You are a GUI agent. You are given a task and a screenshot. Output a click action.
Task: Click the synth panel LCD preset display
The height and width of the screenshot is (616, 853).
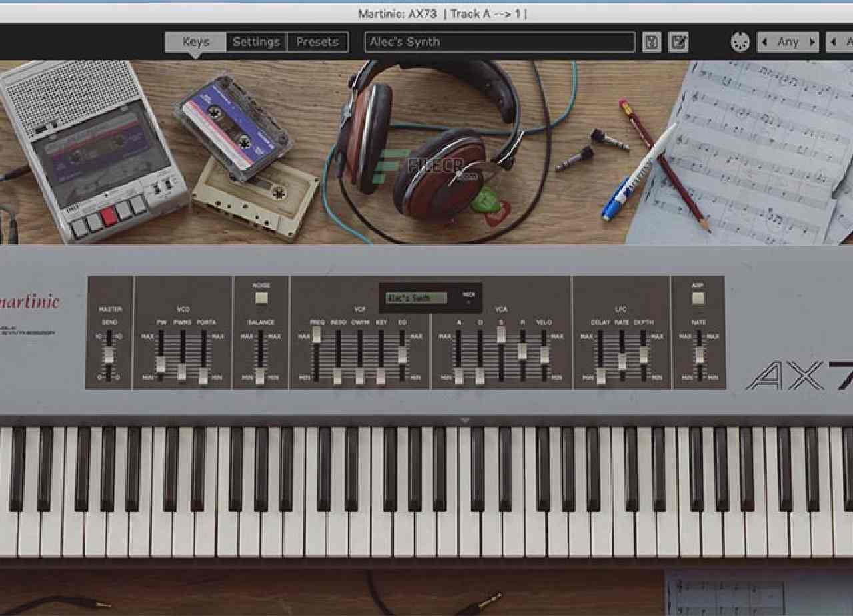point(417,298)
